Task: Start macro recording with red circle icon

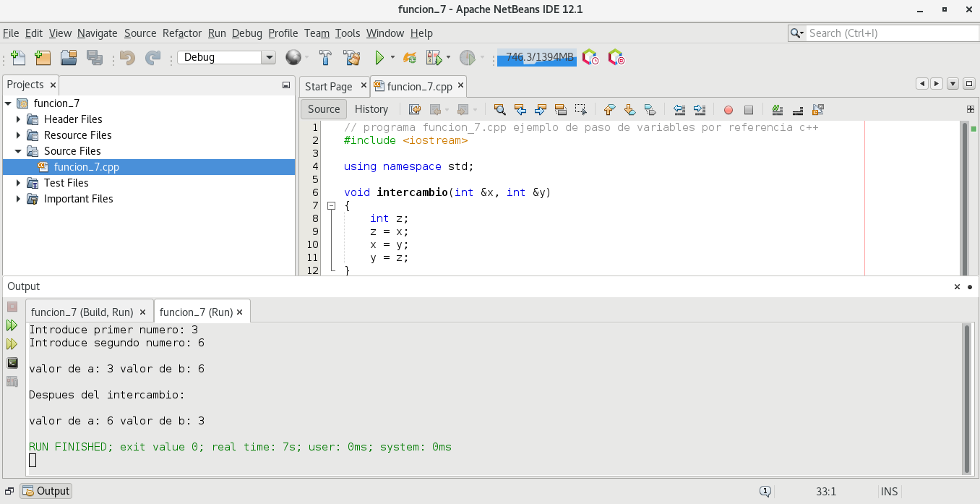Action: (x=728, y=110)
